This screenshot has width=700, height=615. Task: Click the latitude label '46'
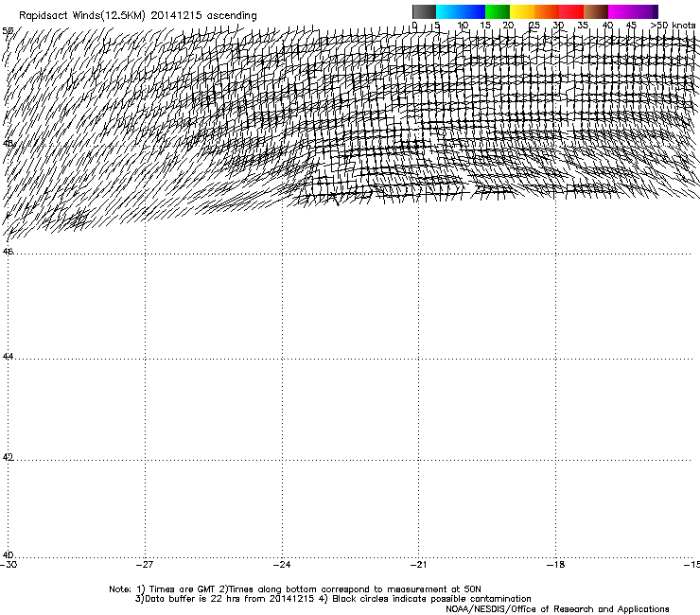[x=8, y=252]
